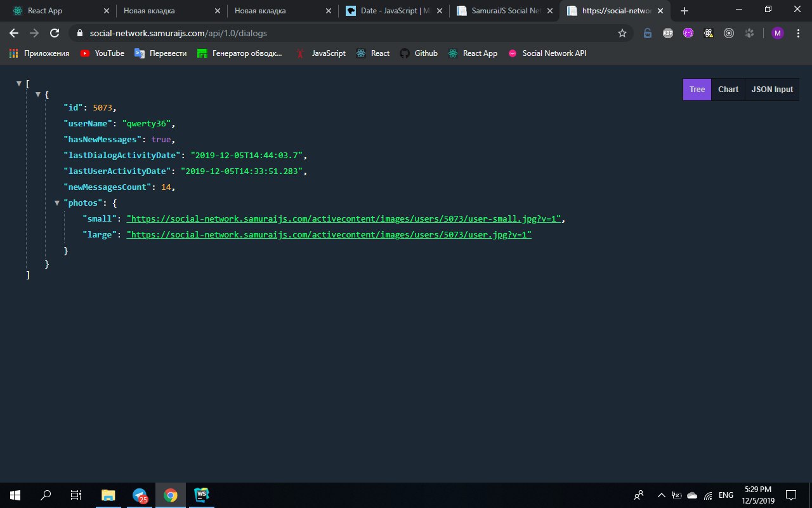The image size is (812, 508).
Task: Open new tab with plus button
Action: point(684,11)
